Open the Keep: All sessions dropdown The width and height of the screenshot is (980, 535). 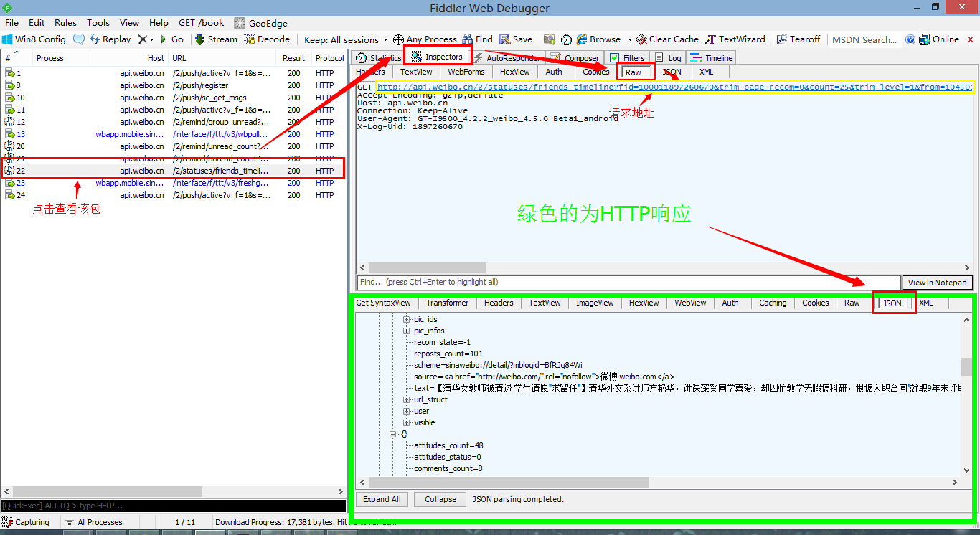[345, 39]
